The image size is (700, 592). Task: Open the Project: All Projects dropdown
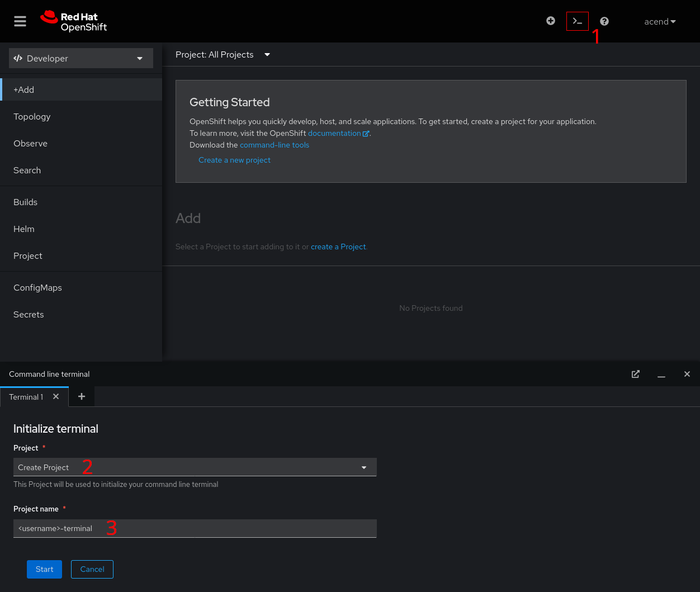point(223,54)
